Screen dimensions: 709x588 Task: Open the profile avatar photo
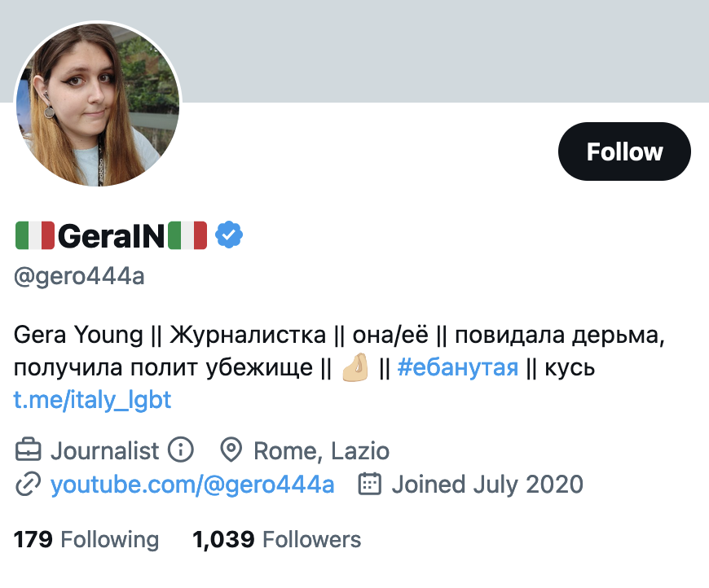point(98,104)
